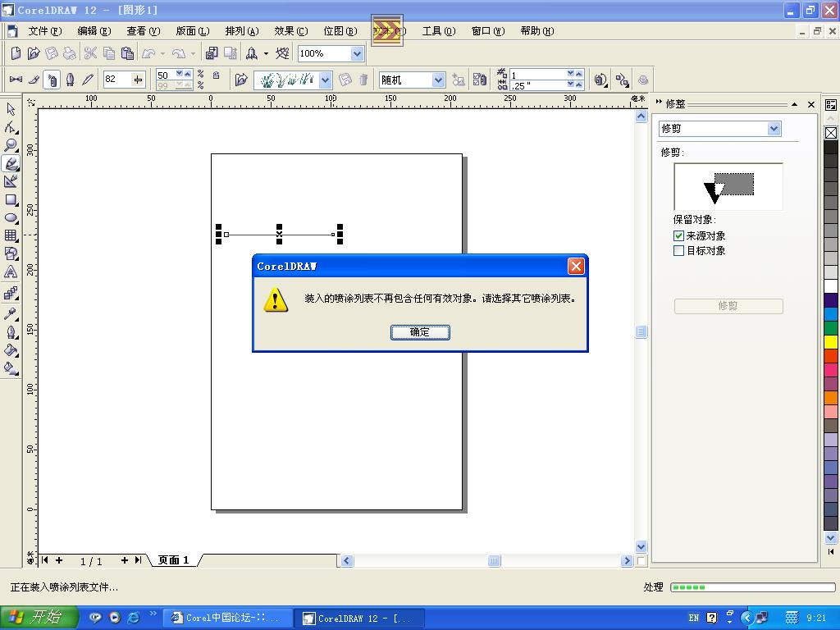Toggle the 目标对象 checkbox
The width and height of the screenshot is (840, 630).
678,251
